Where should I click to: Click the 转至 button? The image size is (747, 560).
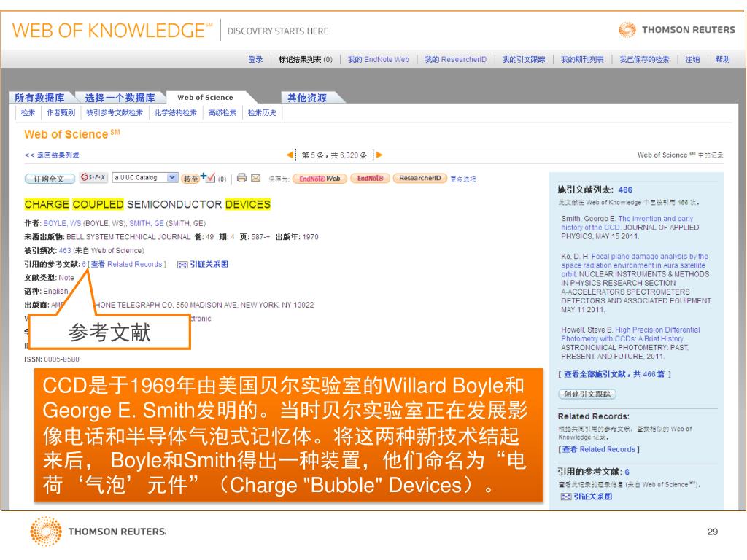pyautogui.click(x=190, y=179)
